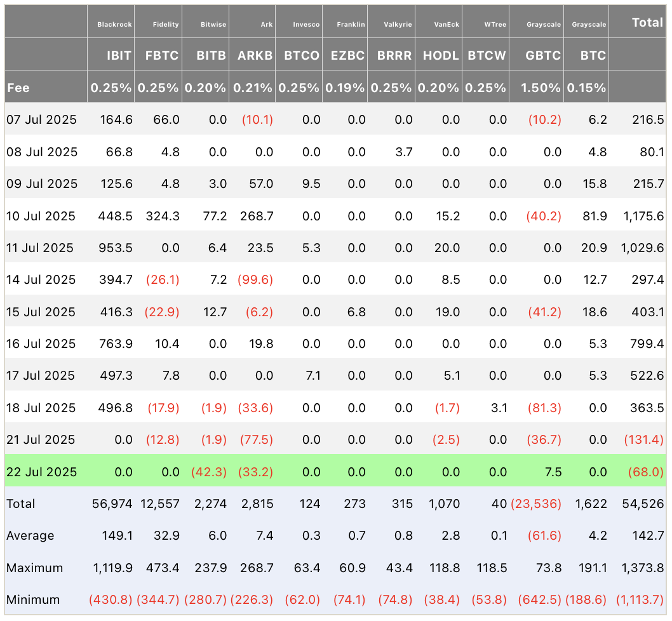Click ARKB outflow (99.6) on 14 Jul
The image size is (672, 621).
255,280
